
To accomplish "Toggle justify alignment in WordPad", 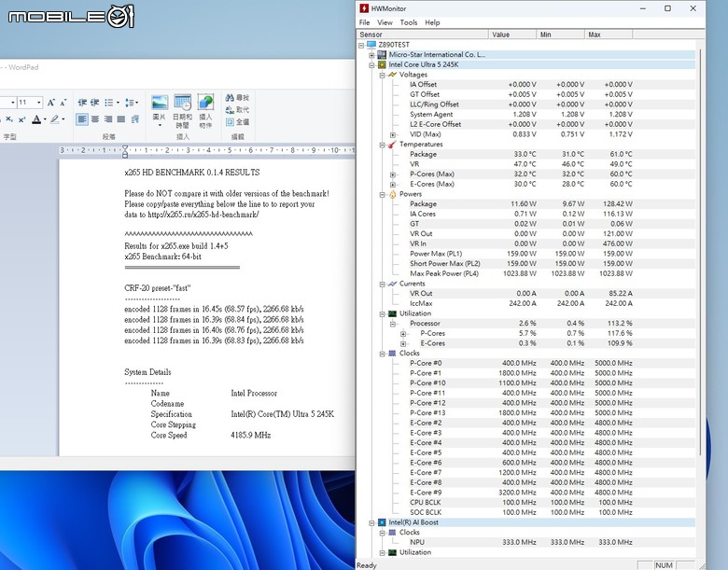I will tap(121, 119).
